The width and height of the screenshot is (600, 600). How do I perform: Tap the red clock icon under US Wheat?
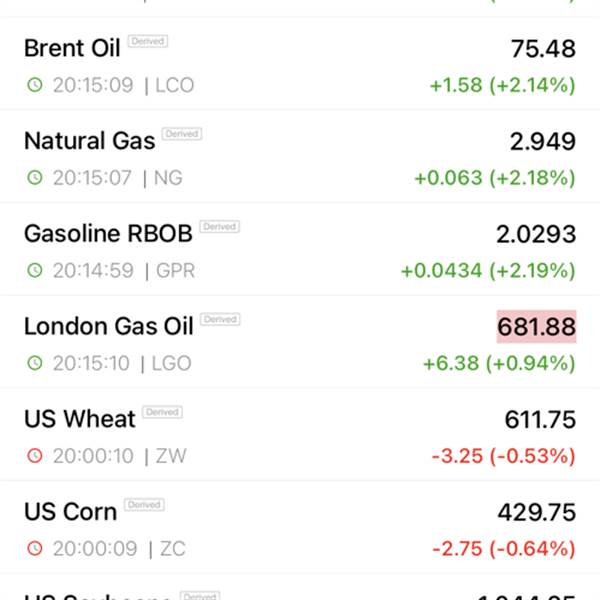pyautogui.click(x=35, y=455)
